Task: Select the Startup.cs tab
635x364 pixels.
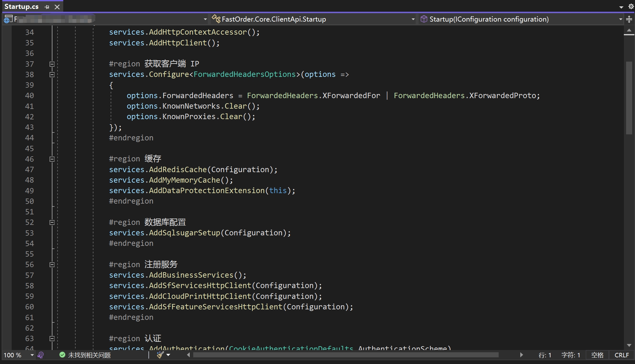Action: tap(21, 7)
